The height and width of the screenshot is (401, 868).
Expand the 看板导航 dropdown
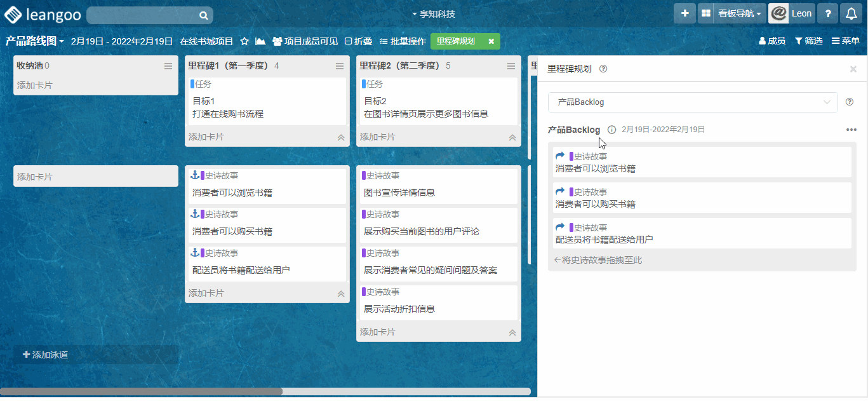pyautogui.click(x=738, y=13)
